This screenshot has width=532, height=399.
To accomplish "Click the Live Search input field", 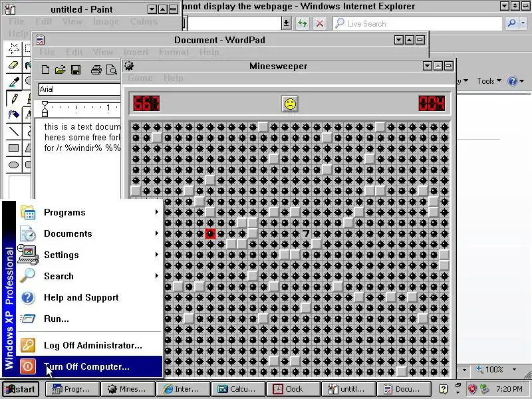I will pyautogui.click(x=418, y=23).
